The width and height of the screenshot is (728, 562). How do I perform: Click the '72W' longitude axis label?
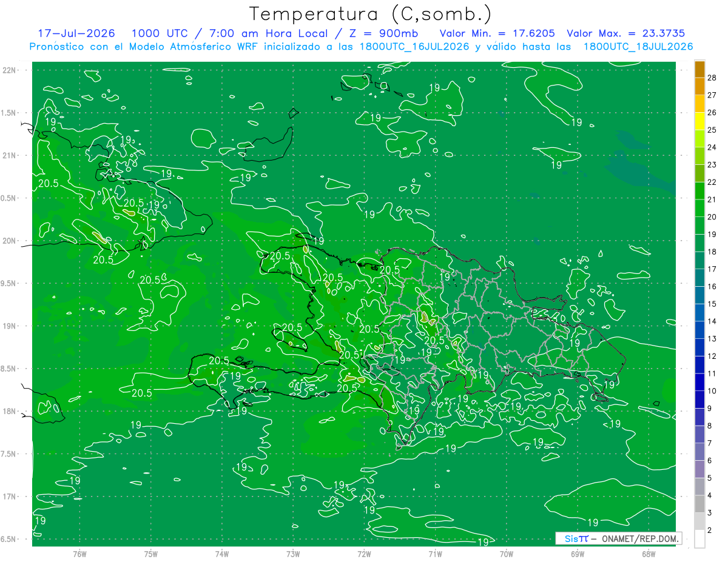[364, 554]
